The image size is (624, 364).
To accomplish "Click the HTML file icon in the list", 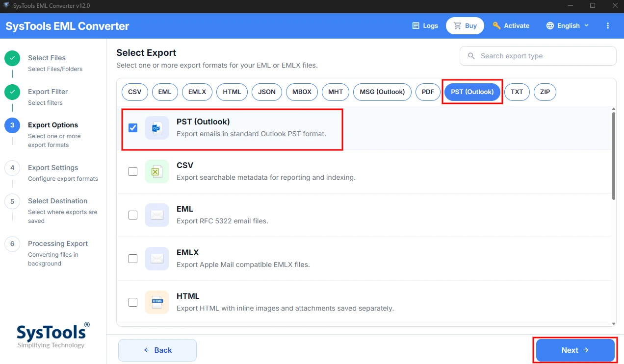I will coord(157,302).
